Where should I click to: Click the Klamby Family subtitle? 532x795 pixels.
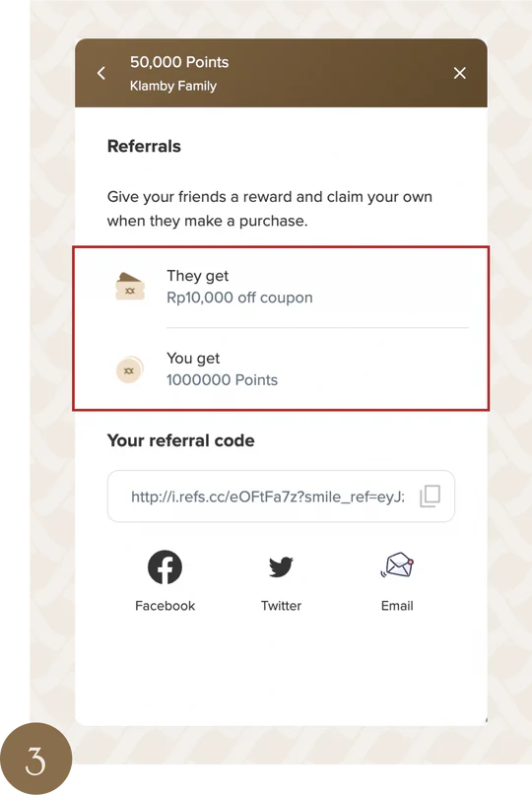tap(173, 86)
